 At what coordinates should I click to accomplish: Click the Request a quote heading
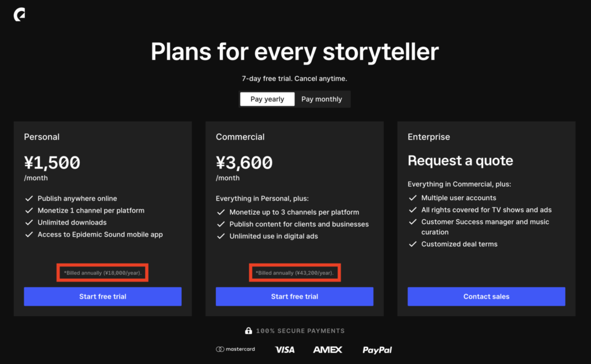[x=460, y=160]
